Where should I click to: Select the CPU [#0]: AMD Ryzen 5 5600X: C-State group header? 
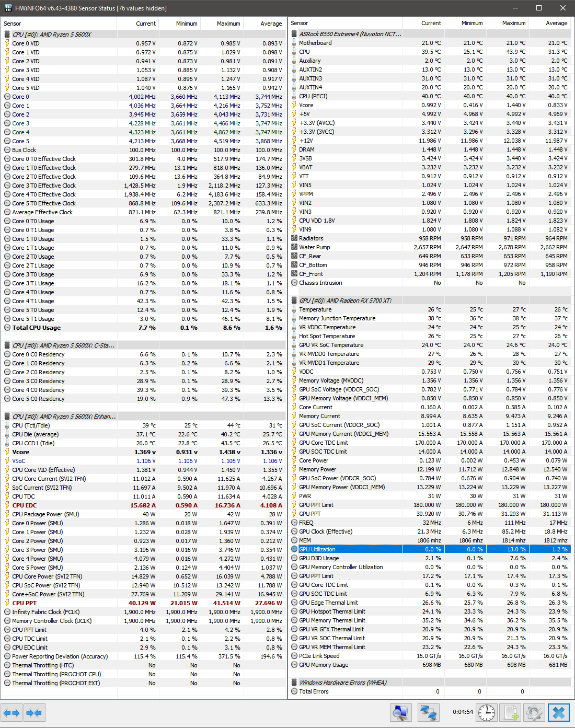coord(143,345)
